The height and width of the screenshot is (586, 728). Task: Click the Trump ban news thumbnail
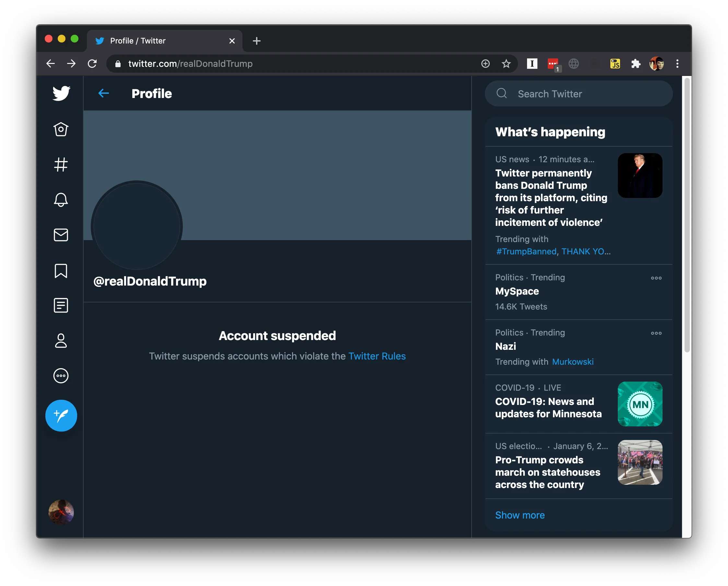(x=640, y=175)
